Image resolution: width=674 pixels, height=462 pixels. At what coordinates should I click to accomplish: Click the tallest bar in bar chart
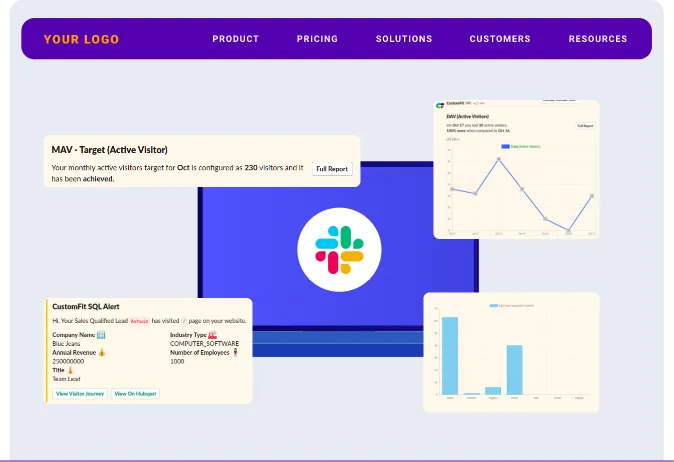450,355
